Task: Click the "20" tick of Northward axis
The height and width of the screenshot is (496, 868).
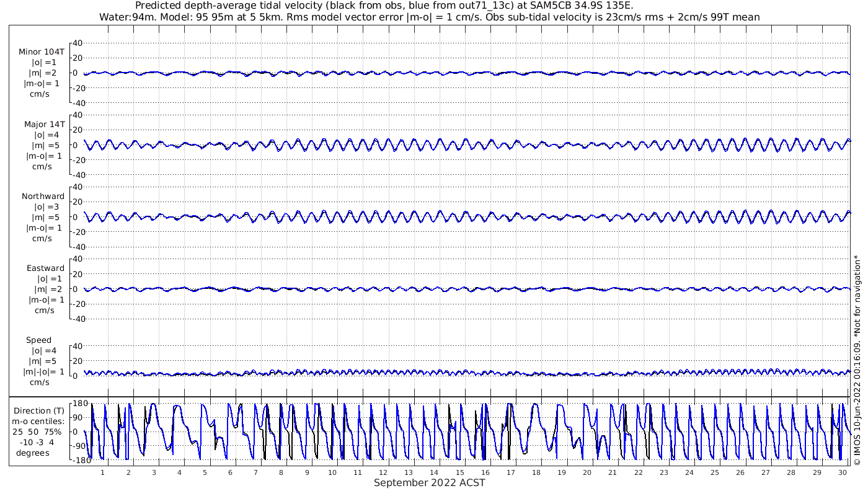Action: (78, 202)
